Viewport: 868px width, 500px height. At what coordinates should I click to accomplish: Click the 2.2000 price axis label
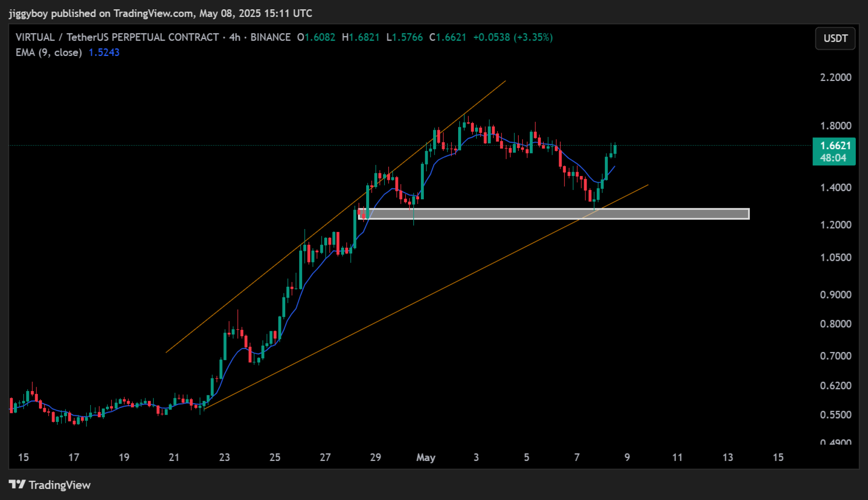[x=835, y=77]
